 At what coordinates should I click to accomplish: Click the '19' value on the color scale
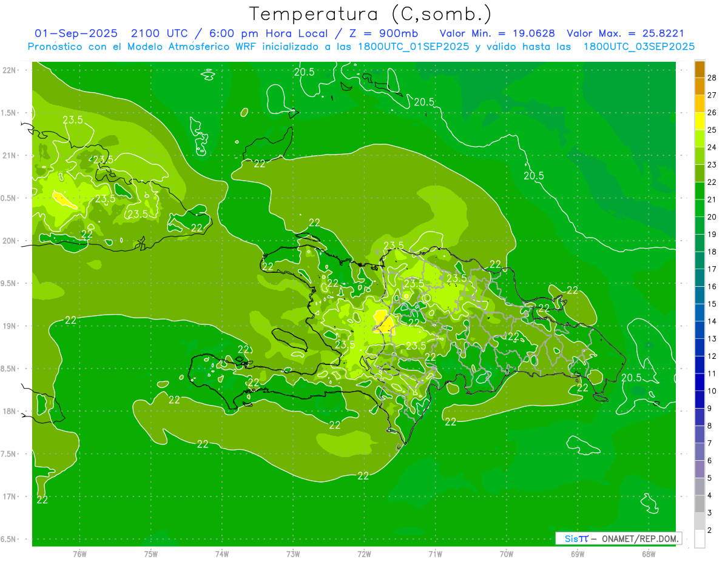coord(712,234)
